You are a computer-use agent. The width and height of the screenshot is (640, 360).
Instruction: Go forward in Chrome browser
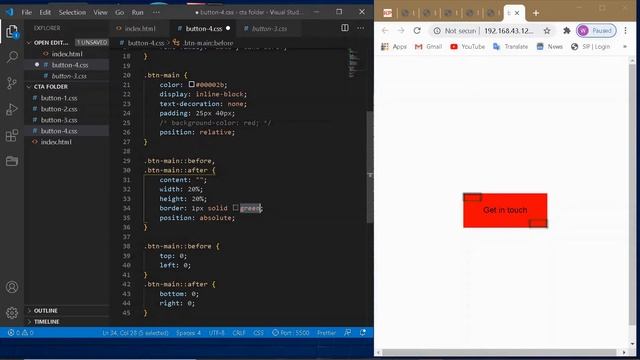(401, 31)
